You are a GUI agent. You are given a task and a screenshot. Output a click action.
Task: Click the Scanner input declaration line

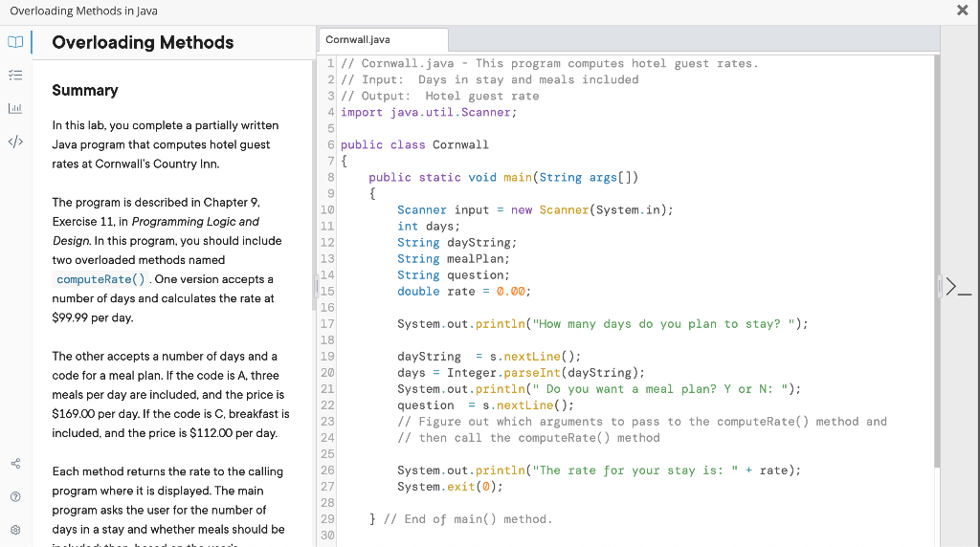point(536,209)
